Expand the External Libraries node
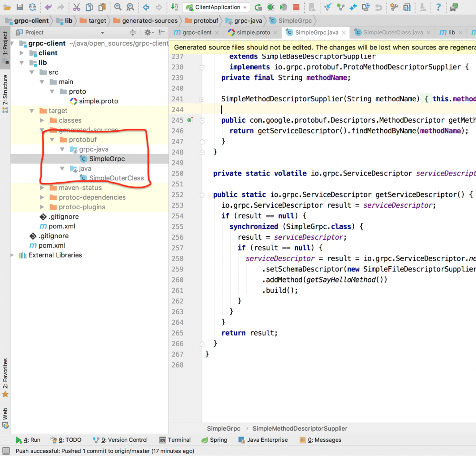The width and height of the screenshot is (476, 456). pyautogui.click(x=13, y=255)
